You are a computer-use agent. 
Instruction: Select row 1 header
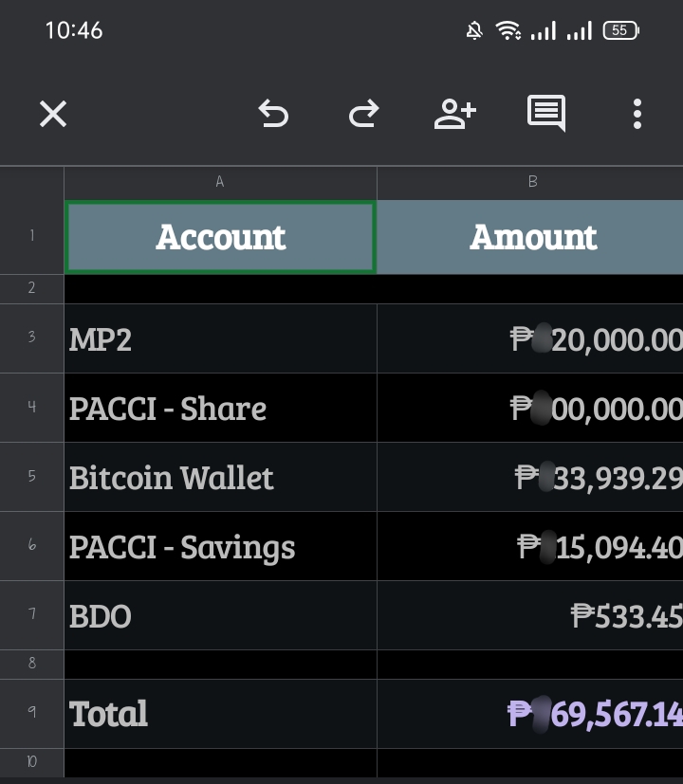tap(32, 236)
